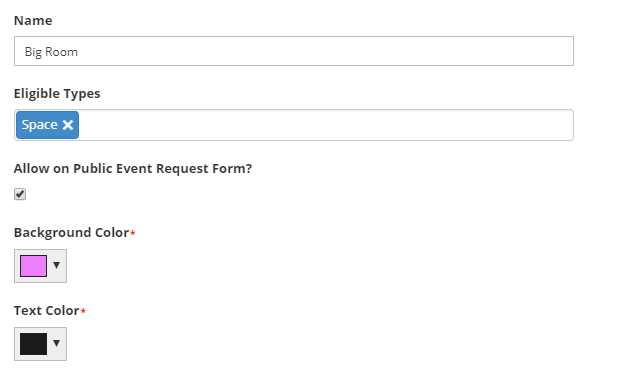Focus the Name input field containing Big Room
Viewport: 621px width, 374px height.
[x=294, y=51]
